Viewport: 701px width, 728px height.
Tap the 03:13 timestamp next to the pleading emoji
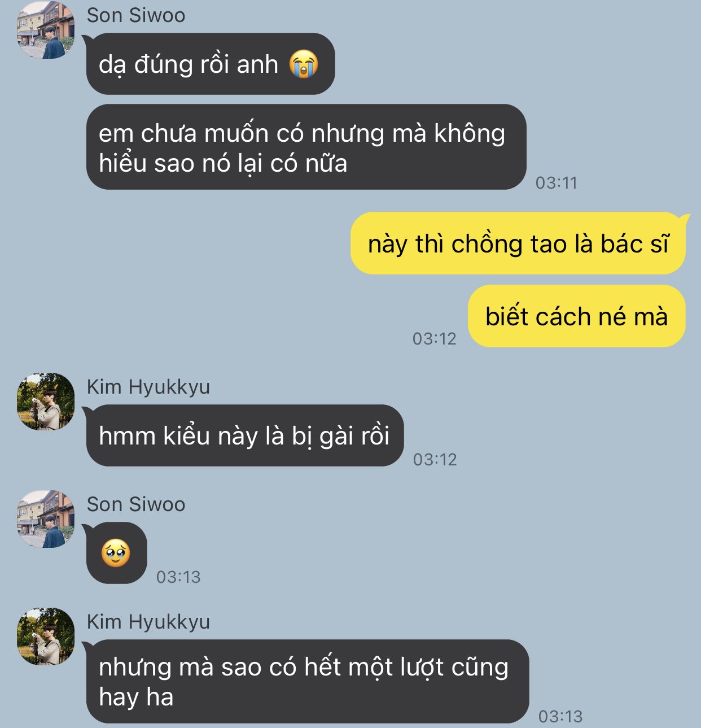178,577
